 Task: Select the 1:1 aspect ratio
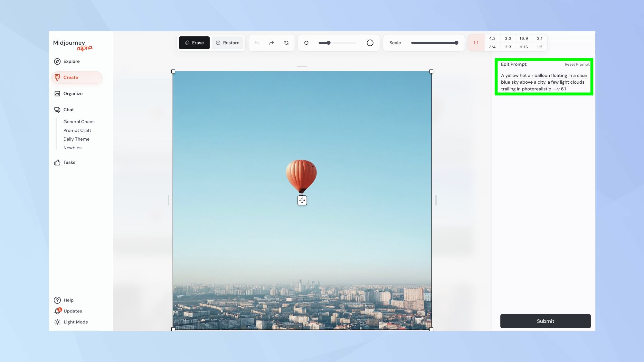point(476,42)
